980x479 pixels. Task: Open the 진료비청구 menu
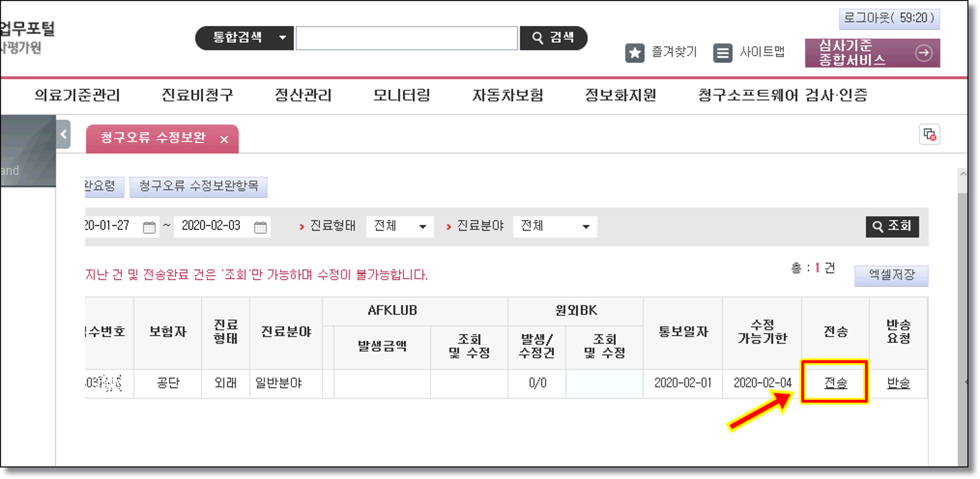197,95
